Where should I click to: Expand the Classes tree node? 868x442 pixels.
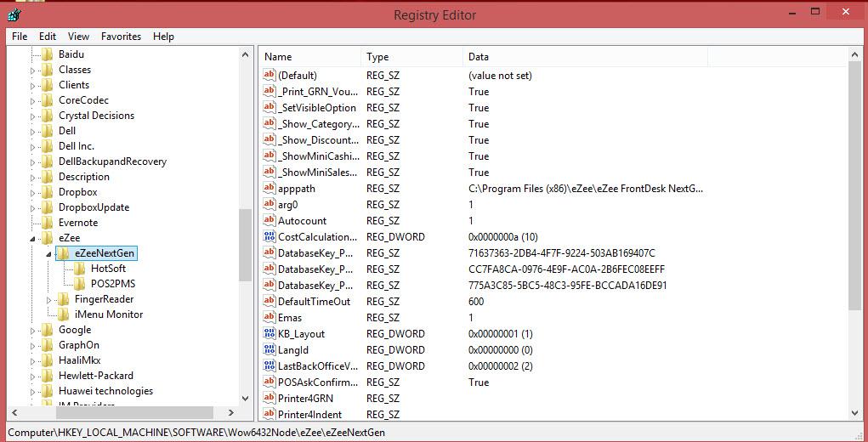click(x=32, y=71)
